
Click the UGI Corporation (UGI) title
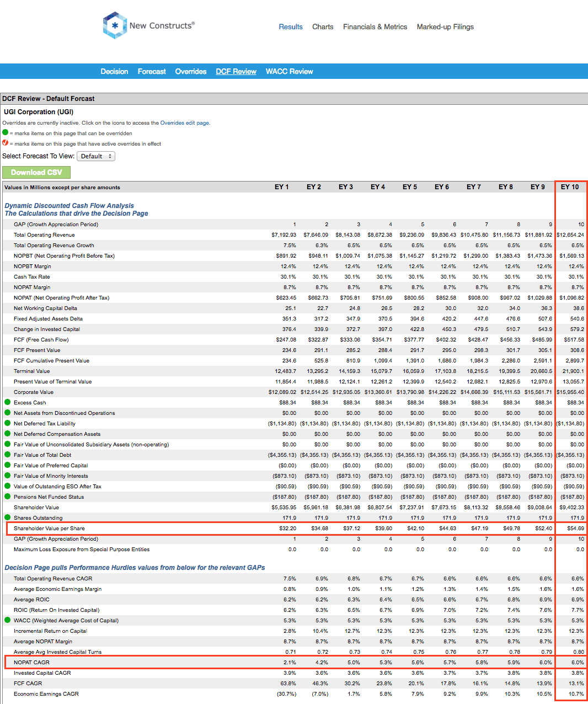click(x=39, y=111)
